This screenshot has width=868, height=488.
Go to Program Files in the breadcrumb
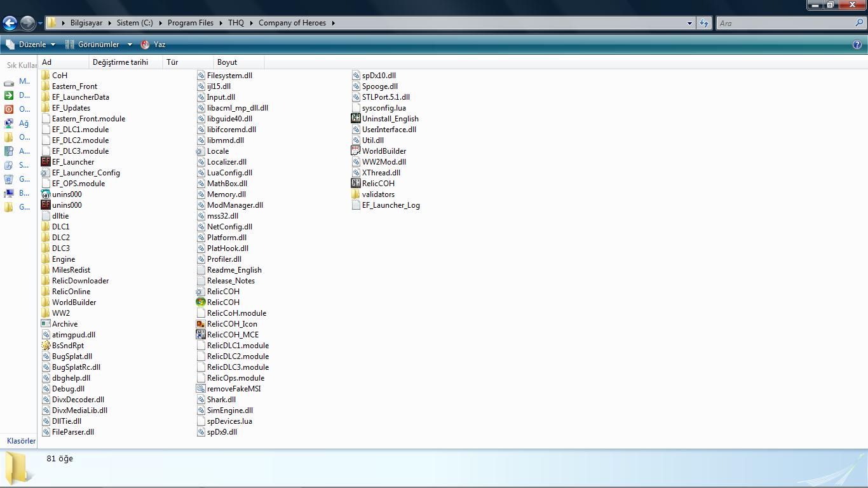tap(191, 23)
